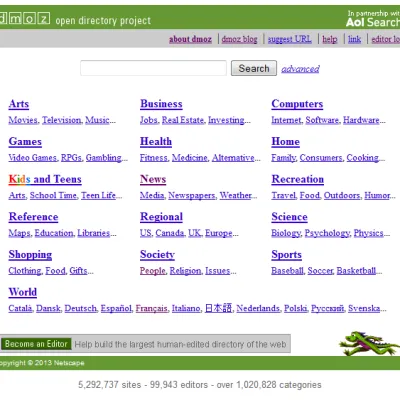Screen dimensions: 400x400
Task: Click the dmoz logo
Action: 25,18
